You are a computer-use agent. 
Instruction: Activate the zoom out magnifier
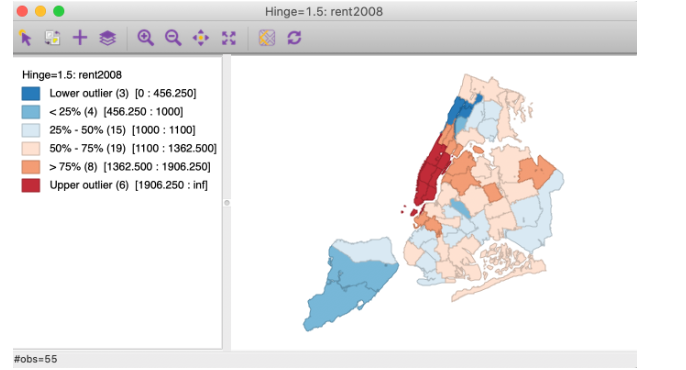[x=173, y=38]
